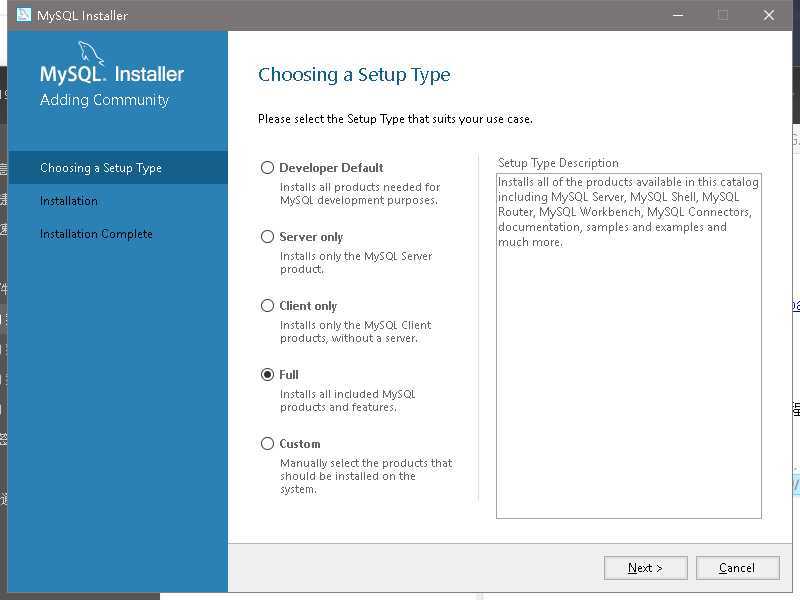
Task: Open the Installation step in sidebar
Action: pos(69,201)
